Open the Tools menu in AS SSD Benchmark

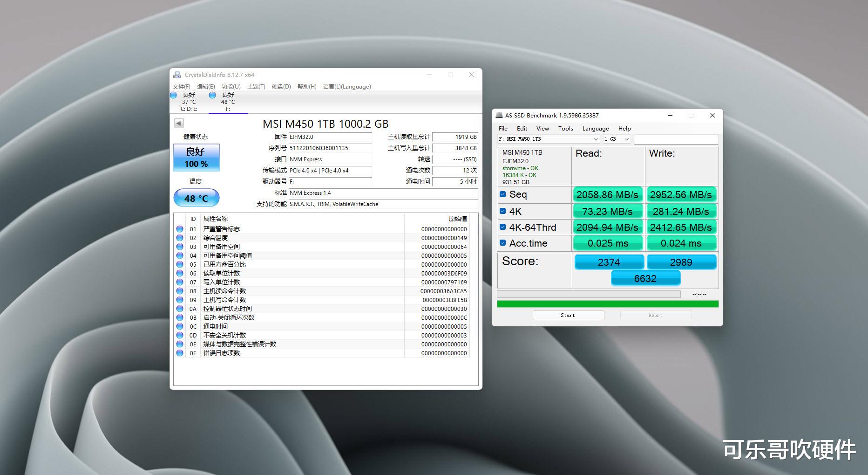(x=565, y=129)
